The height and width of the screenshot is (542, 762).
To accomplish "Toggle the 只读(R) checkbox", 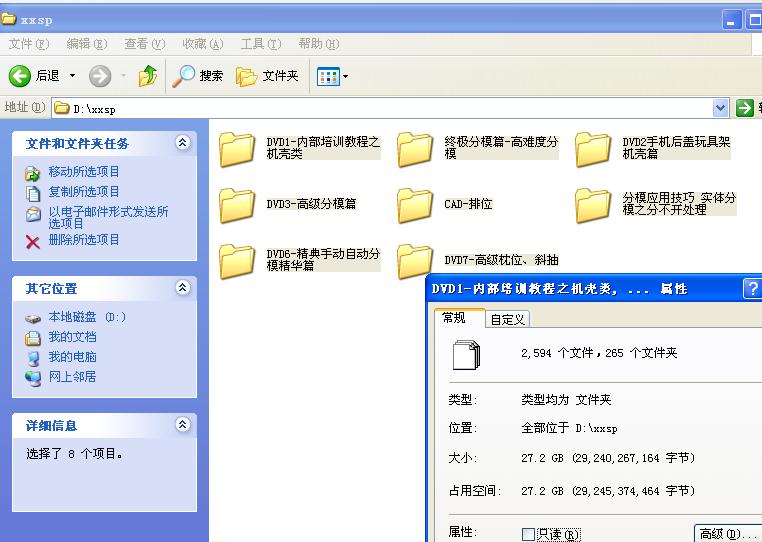I will [x=528, y=534].
